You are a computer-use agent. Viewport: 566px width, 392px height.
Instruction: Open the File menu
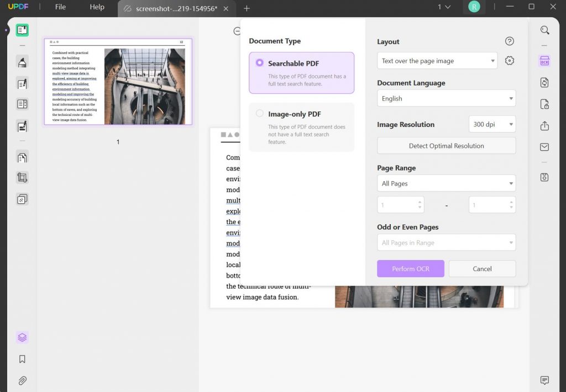pyautogui.click(x=60, y=7)
